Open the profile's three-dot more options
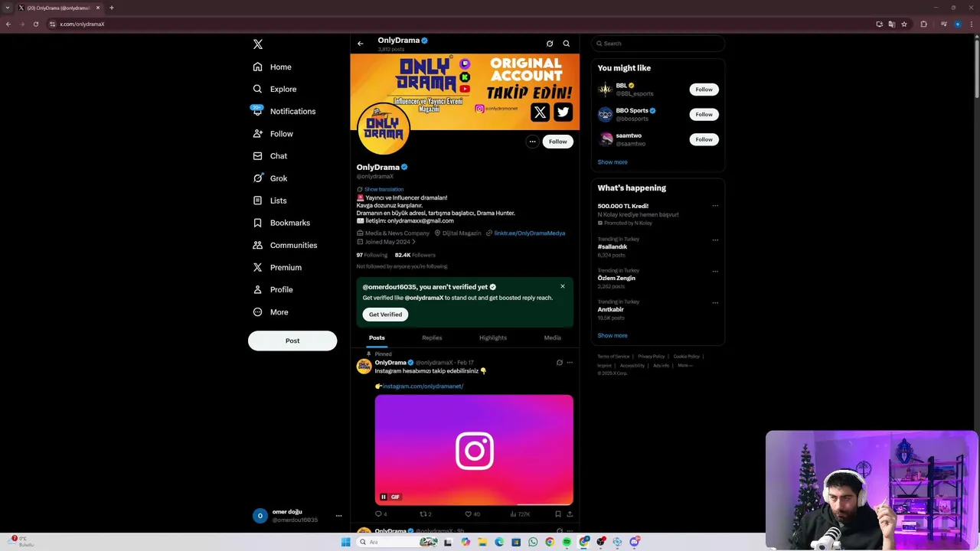980x551 pixels. pyautogui.click(x=532, y=142)
